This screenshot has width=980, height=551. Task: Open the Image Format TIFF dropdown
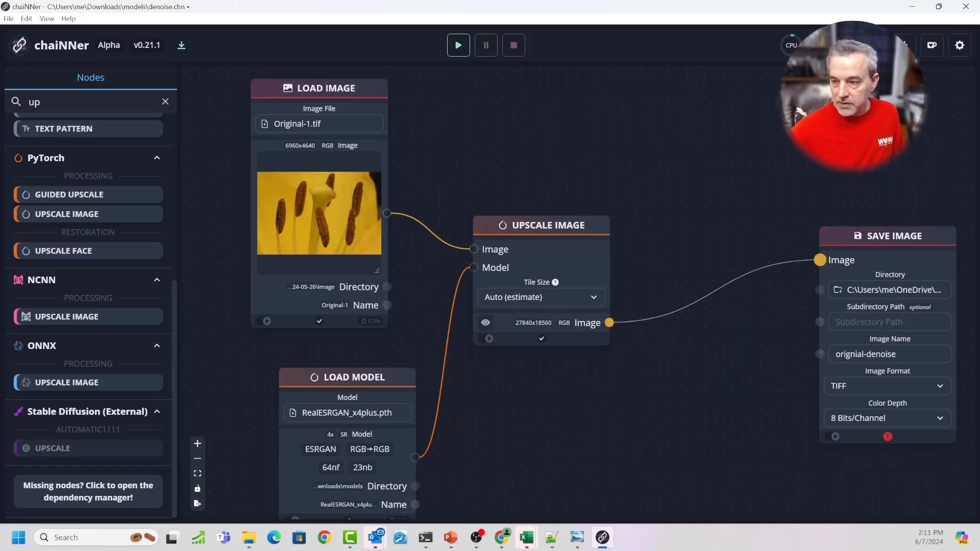coord(888,386)
